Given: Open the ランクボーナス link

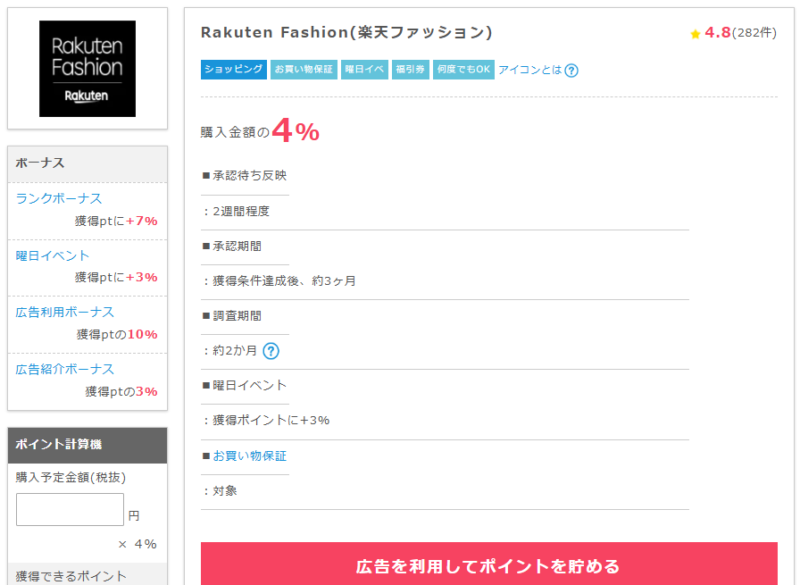Looking at the screenshot, I should click(x=59, y=198).
